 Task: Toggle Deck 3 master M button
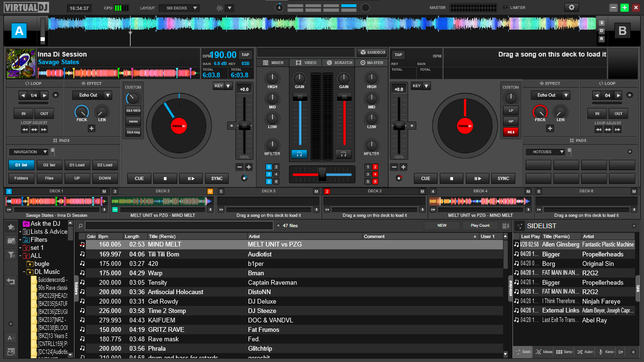click(x=210, y=191)
